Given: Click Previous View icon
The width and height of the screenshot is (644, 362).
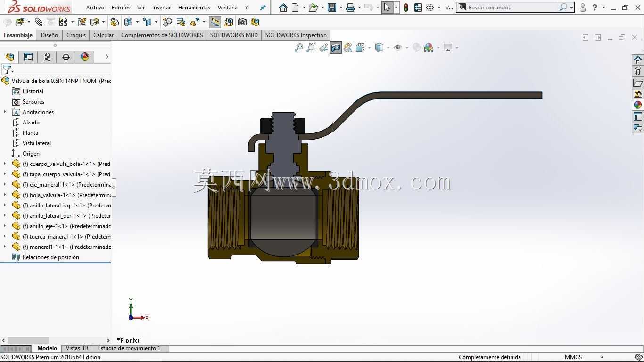Looking at the screenshot, I should click(x=323, y=48).
